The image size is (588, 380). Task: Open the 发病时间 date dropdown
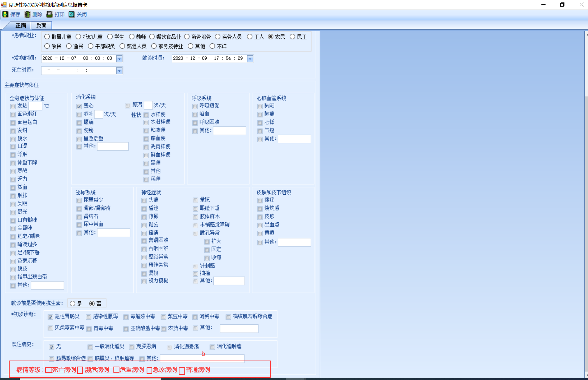[x=119, y=59]
